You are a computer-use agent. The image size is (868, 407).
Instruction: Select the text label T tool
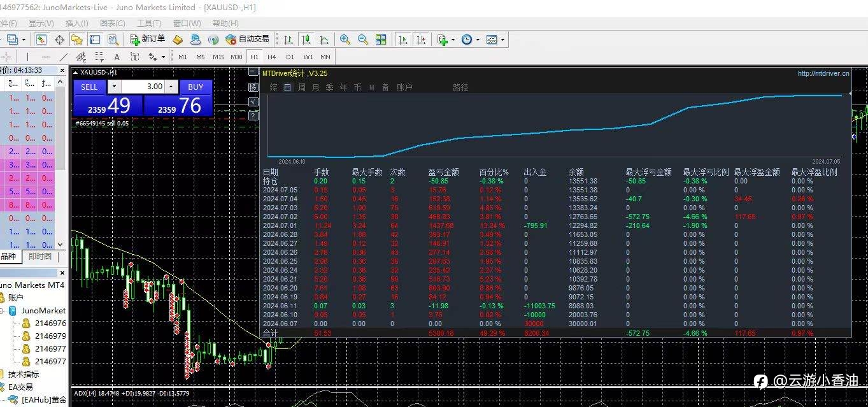click(134, 57)
